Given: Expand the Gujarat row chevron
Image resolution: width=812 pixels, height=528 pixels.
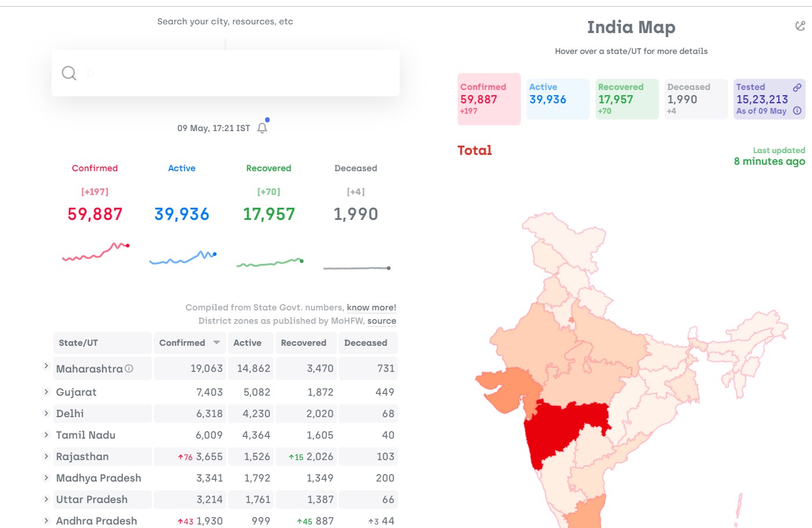Looking at the screenshot, I should (x=46, y=392).
